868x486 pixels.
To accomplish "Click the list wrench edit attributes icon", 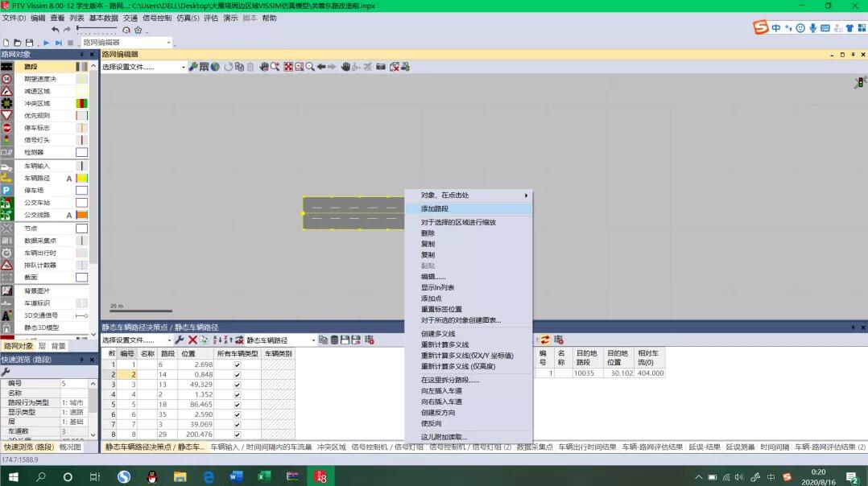I will pyautogui.click(x=180, y=340).
